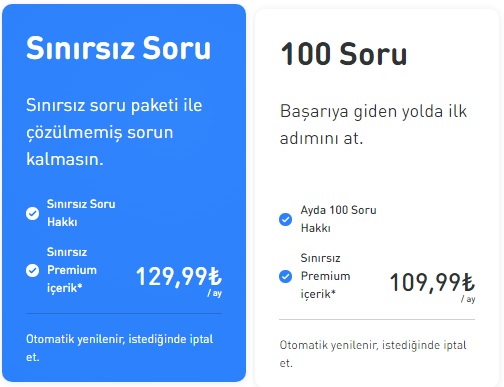Click the 109,99₺ monthly price
Screen dimensions: 504x387
tap(432, 283)
